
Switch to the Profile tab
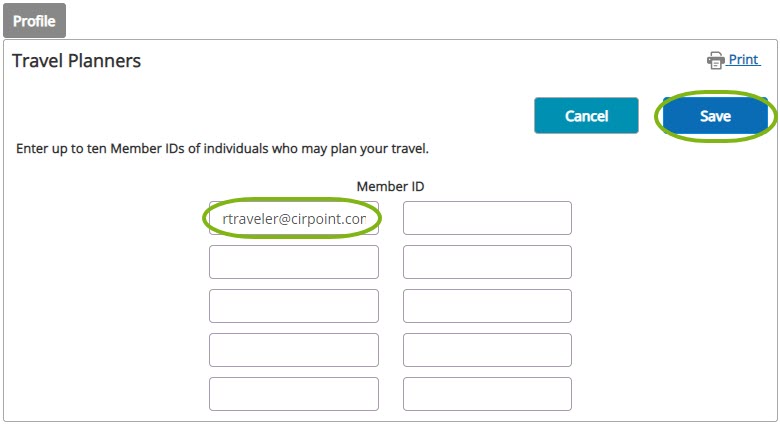pos(34,21)
